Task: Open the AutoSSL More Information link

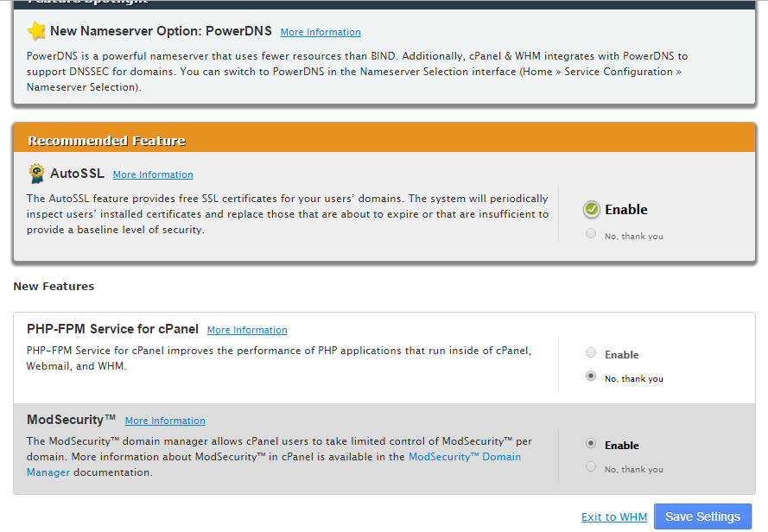Action: click(153, 174)
